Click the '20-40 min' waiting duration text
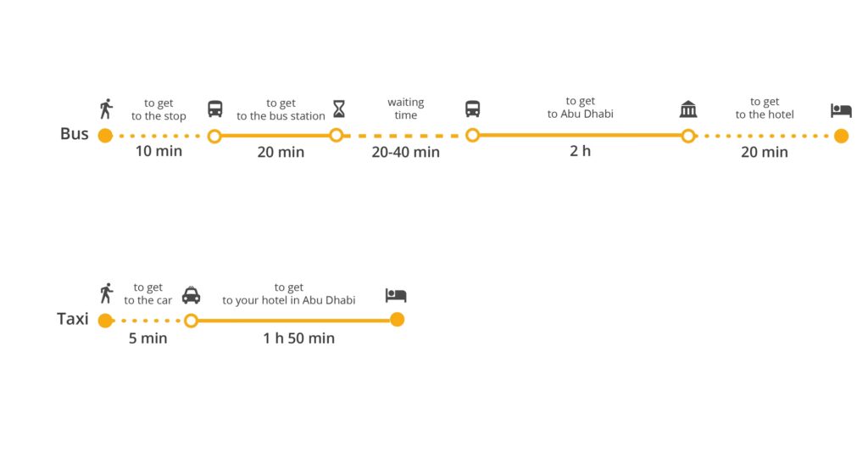This screenshot has width=868, height=452. [x=405, y=152]
